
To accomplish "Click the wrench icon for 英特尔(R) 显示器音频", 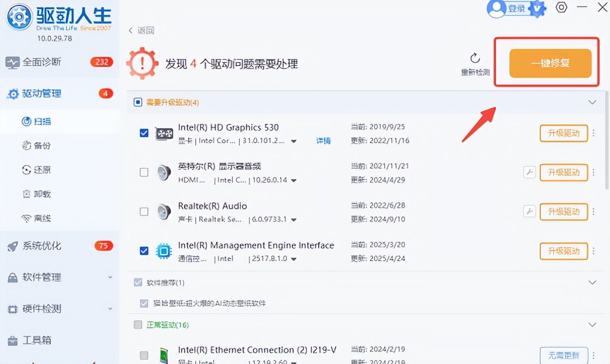I will pyautogui.click(x=529, y=172).
